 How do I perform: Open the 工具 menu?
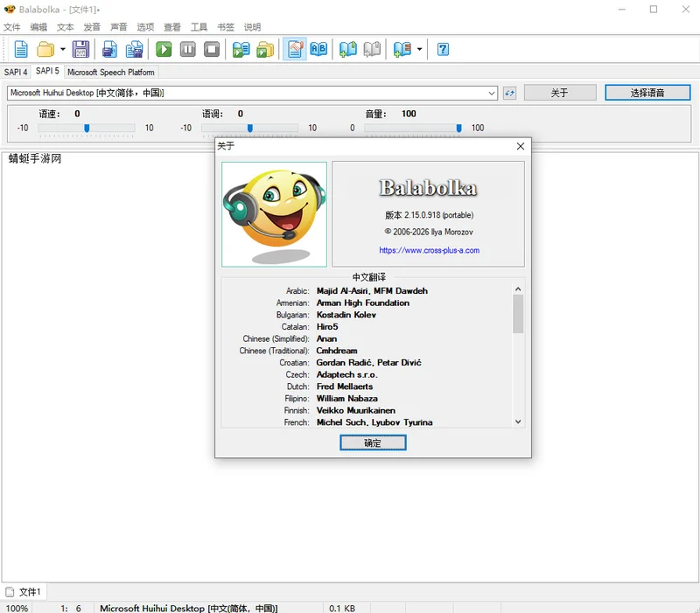click(x=199, y=27)
